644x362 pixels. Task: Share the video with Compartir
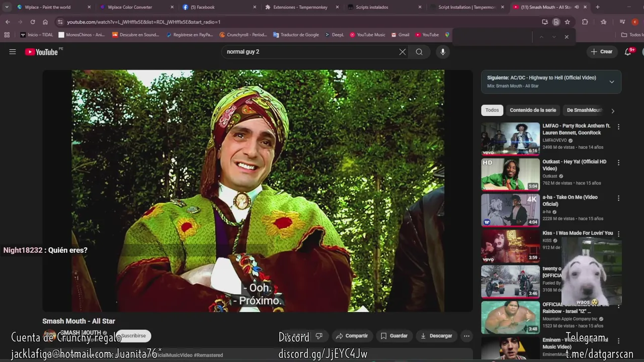(352, 336)
